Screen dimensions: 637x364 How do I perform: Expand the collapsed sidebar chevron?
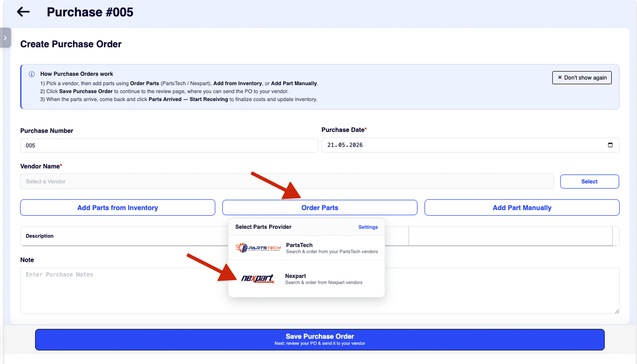5,38
